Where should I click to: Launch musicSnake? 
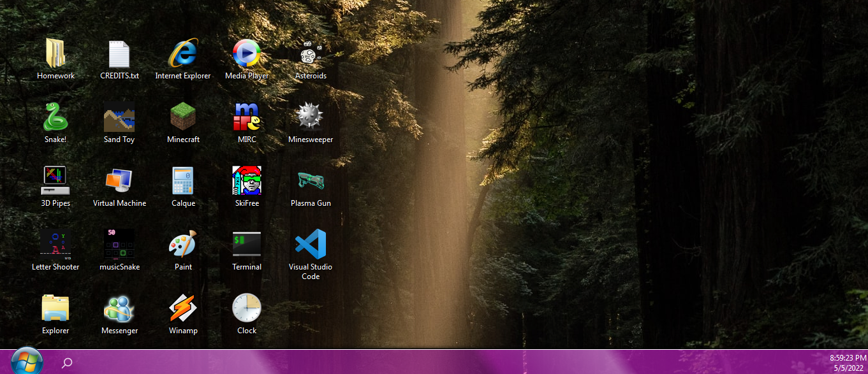(x=119, y=250)
